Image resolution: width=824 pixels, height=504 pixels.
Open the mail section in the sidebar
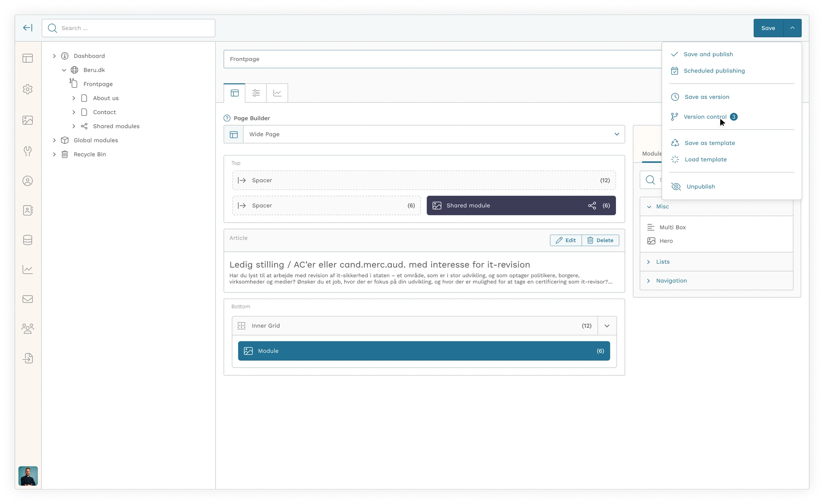28,299
